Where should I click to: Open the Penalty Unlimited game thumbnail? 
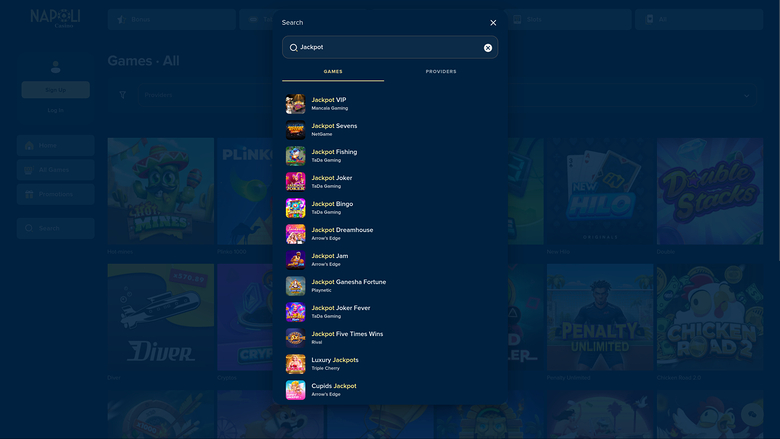coord(599,318)
